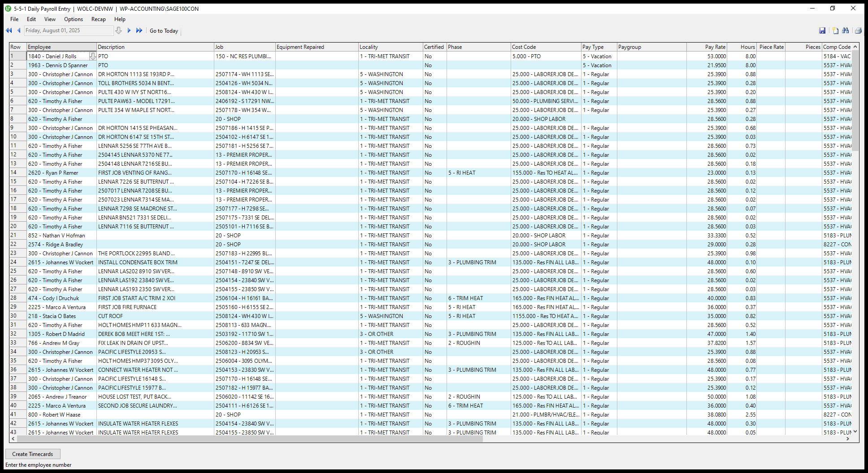
Task: Click the Pay Rate column header
Action: click(x=715, y=47)
